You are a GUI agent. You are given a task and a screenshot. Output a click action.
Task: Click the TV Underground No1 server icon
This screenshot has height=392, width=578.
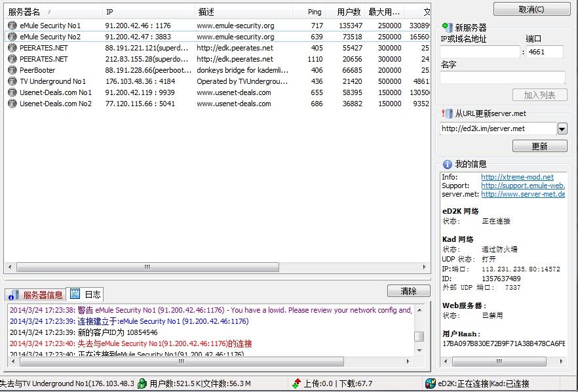[x=12, y=81]
